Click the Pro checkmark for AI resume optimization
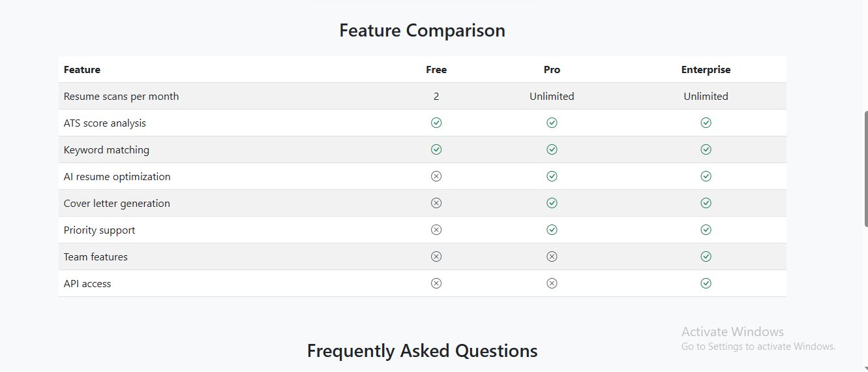The height and width of the screenshot is (372, 868). (x=552, y=176)
